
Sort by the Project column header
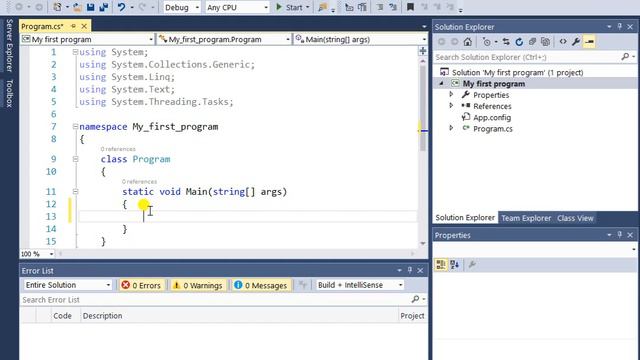412,316
